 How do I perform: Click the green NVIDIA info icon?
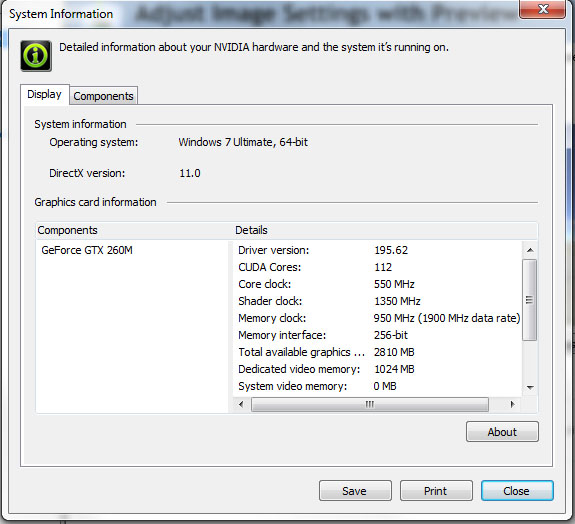[36, 56]
